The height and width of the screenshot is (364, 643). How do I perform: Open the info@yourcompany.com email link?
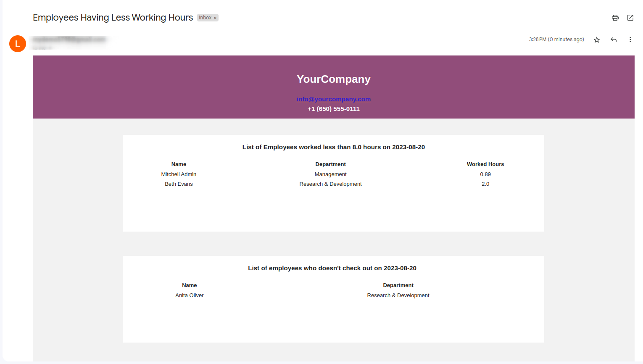334,99
